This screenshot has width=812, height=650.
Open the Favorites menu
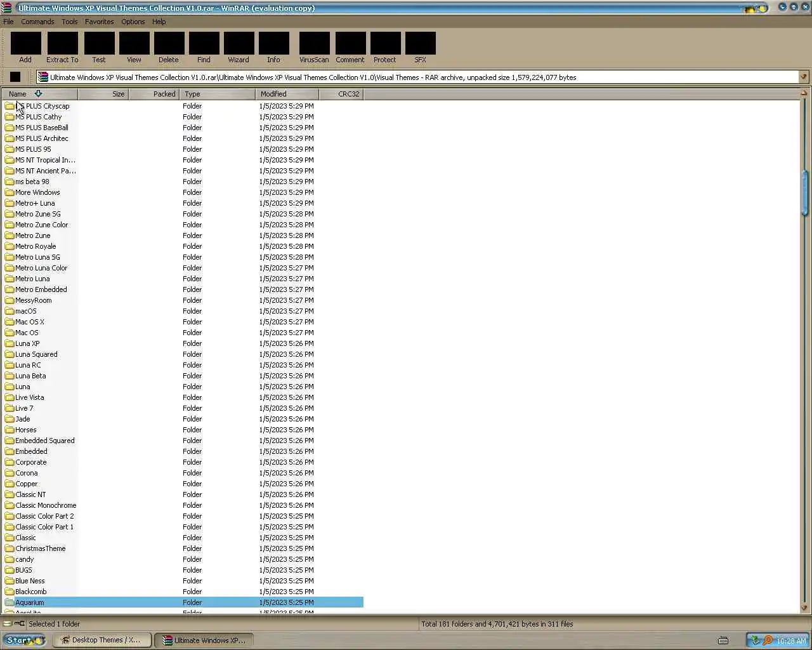click(x=100, y=22)
